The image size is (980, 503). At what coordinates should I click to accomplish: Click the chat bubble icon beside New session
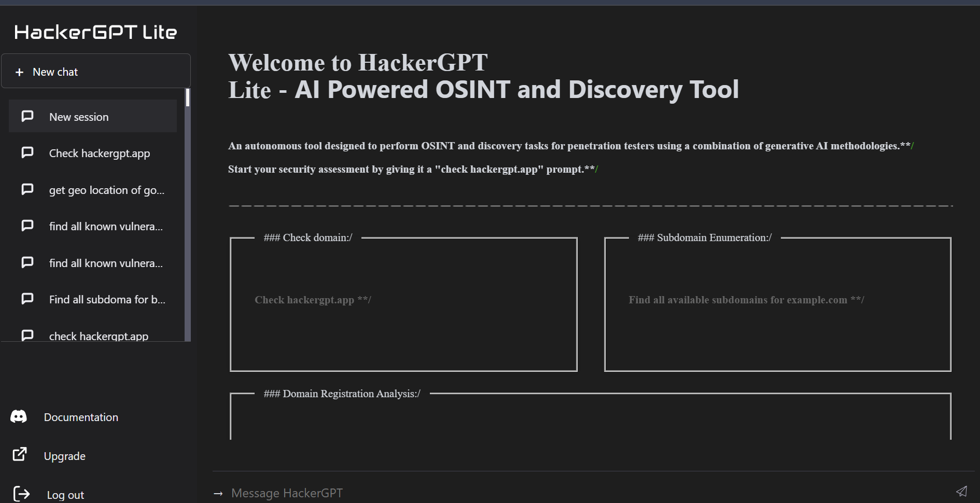pos(27,116)
